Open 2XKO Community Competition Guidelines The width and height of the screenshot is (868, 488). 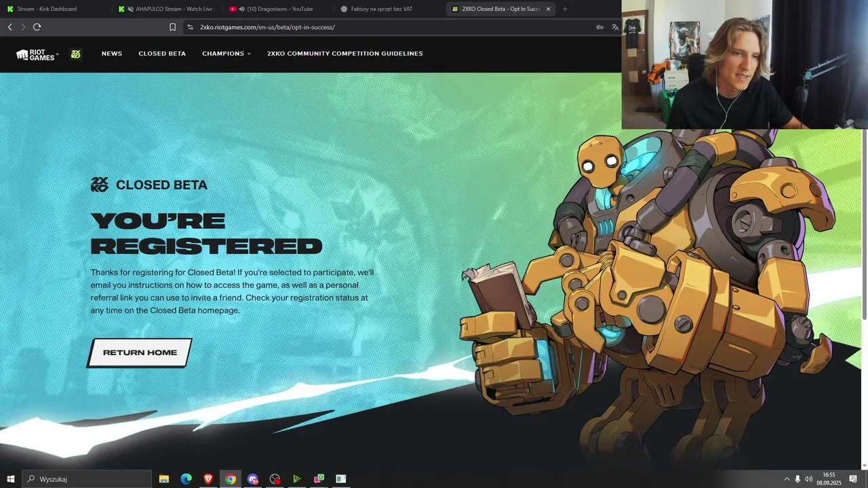point(345,54)
